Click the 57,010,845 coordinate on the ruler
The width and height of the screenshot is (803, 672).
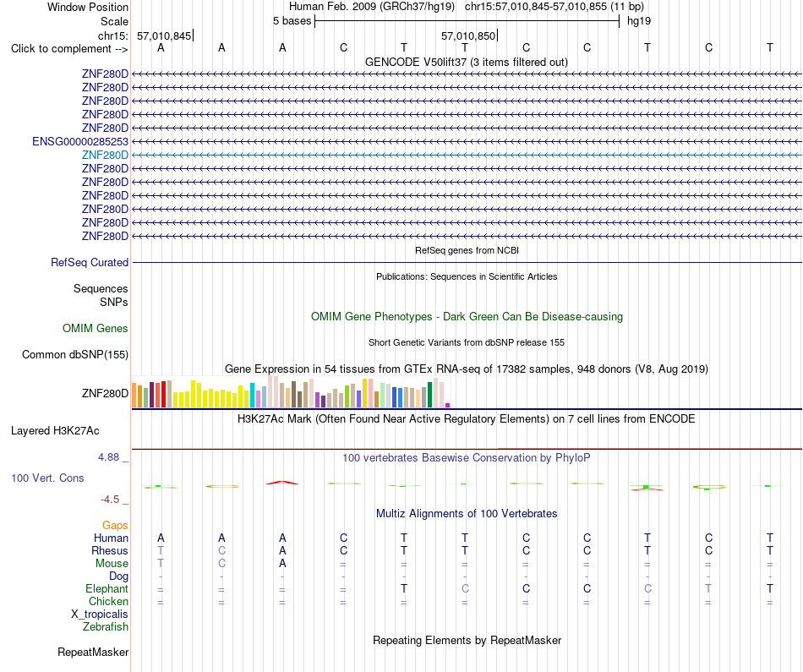[x=164, y=36]
